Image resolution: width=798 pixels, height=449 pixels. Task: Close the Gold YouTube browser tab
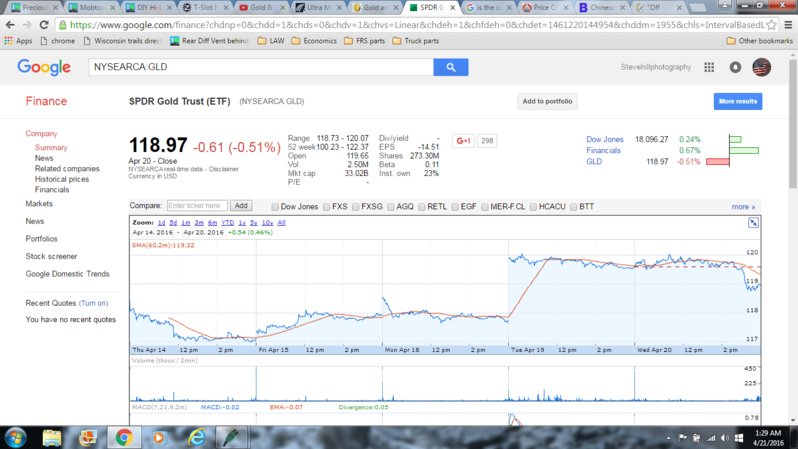point(282,8)
